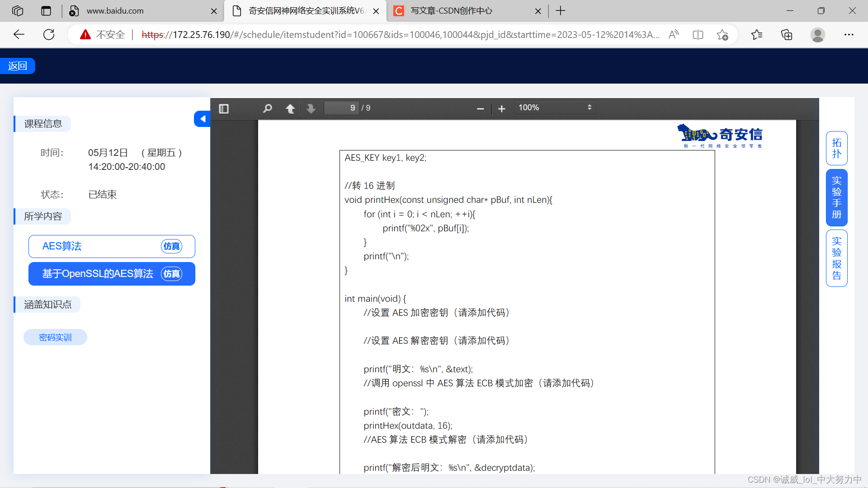This screenshot has width=868, height=488.
Task: Click the page number input field
Action: (342, 108)
